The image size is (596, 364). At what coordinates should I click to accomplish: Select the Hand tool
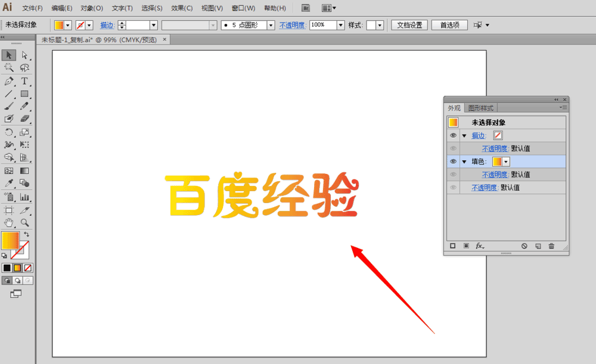(x=9, y=223)
